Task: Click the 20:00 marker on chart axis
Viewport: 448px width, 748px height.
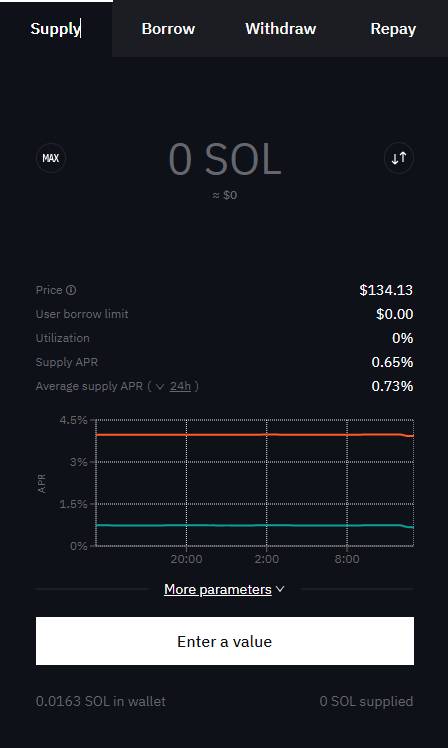Action: (x=187, y=559)
